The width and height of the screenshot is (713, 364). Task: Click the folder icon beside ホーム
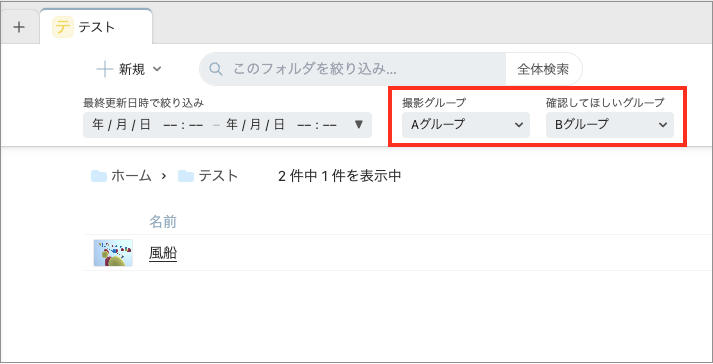coord(99,176)
